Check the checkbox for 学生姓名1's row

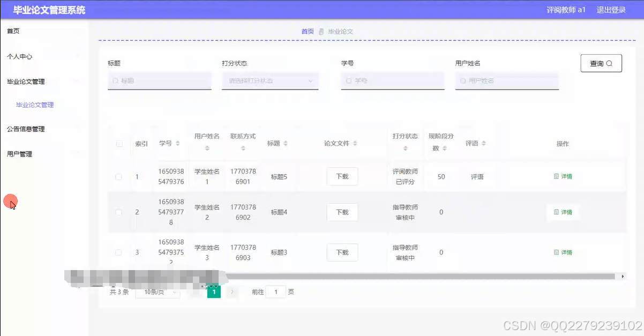(x=119, y=176)
